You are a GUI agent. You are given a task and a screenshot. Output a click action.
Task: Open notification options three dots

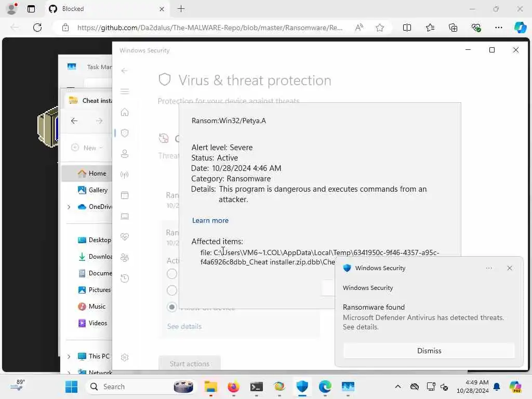tap(488, 268)
